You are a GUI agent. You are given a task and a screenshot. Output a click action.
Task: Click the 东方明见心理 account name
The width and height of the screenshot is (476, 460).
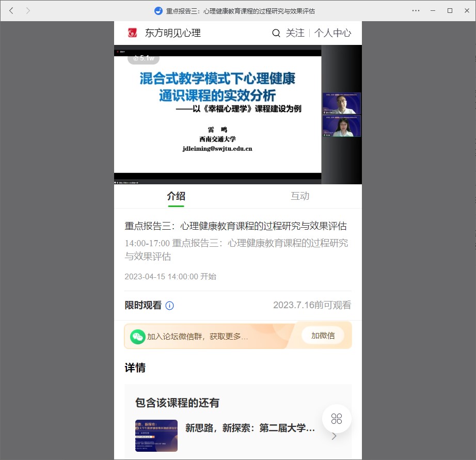(x=172, y=33)
